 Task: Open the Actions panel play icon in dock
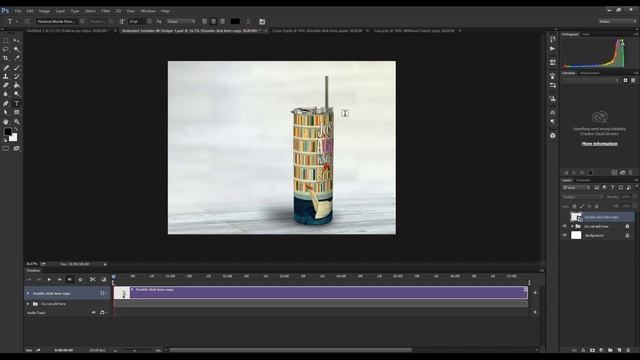coord(553,49)
